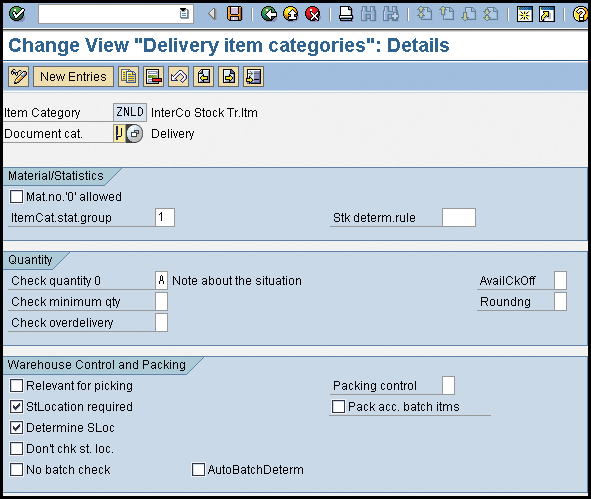591x499 pixels.
Task: Cancel with the red X icon
Action: click(313, 14)
